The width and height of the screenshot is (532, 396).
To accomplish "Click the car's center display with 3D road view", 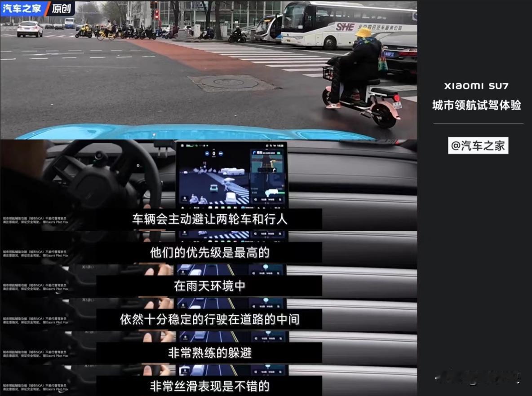I will coord(232,175).
